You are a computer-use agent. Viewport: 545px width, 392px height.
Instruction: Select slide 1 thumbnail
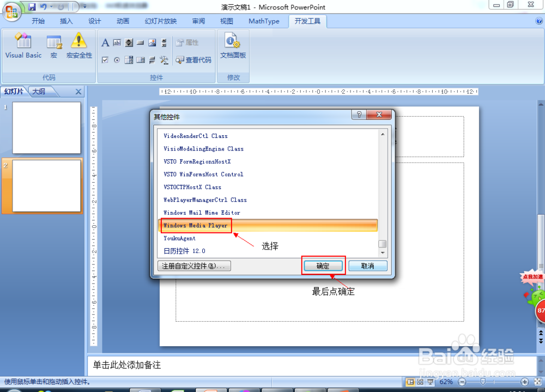(x=46, y=128)
